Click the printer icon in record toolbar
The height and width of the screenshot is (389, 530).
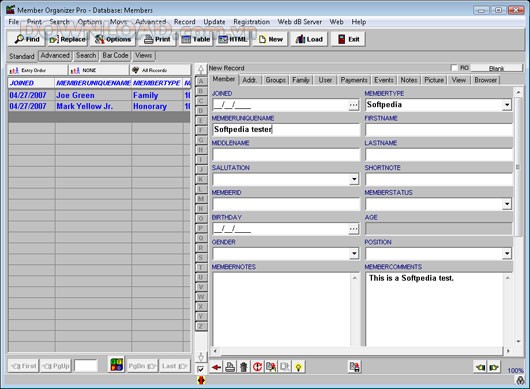coord(230,367)
